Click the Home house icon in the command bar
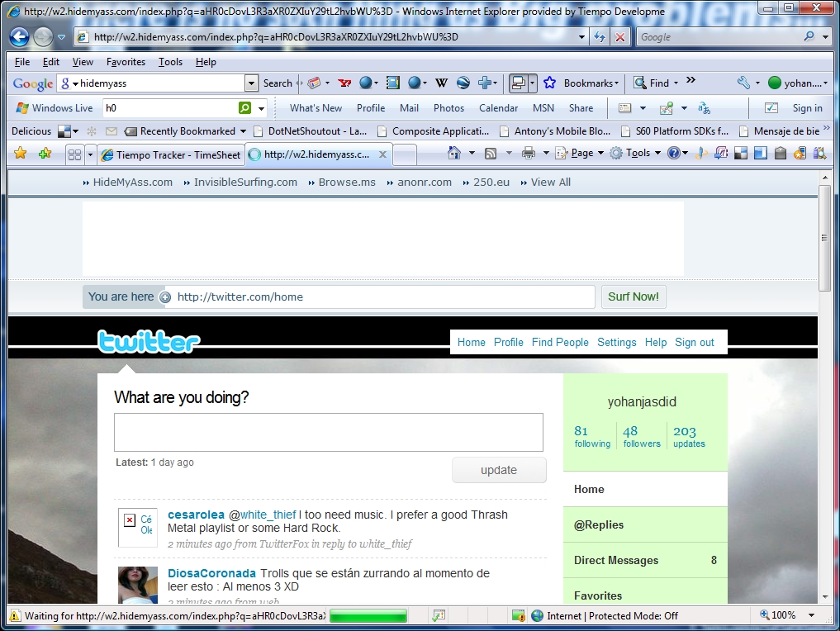The width and height of the screenshot is (840, 631). [454, 153]
